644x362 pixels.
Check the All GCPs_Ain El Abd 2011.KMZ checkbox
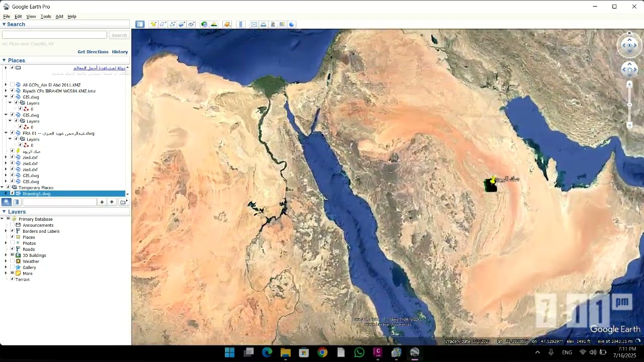click(x=12, y=85)
